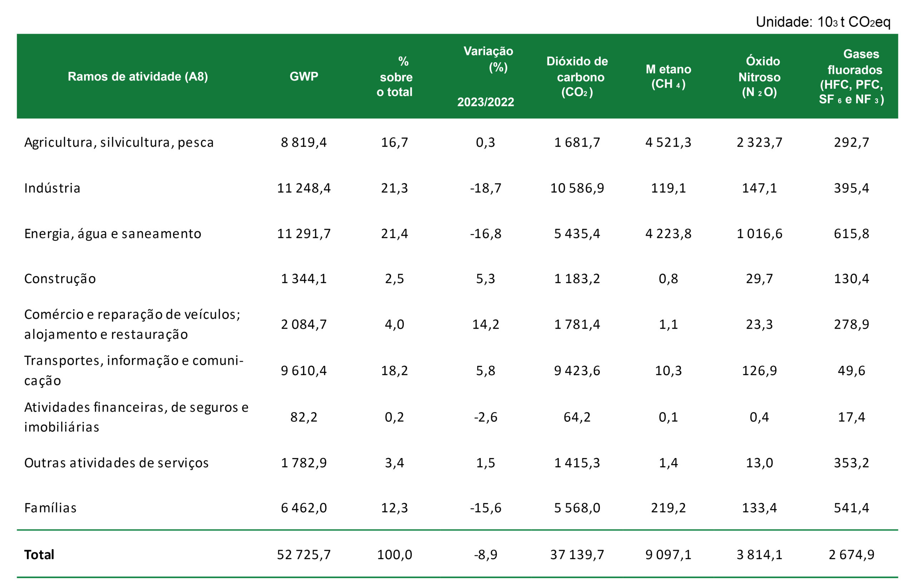Image resolution: width=915 pixels, height=588 pixels.
Task: Click the bold 'Total' row label
Action: click(39, 554)
